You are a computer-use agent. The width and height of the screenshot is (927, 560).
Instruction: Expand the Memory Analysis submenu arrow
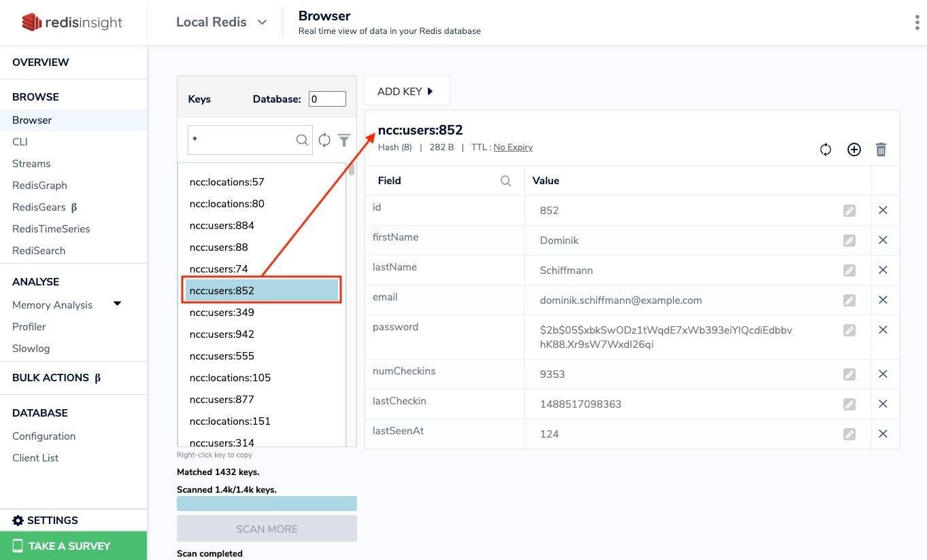coord(117,304)
